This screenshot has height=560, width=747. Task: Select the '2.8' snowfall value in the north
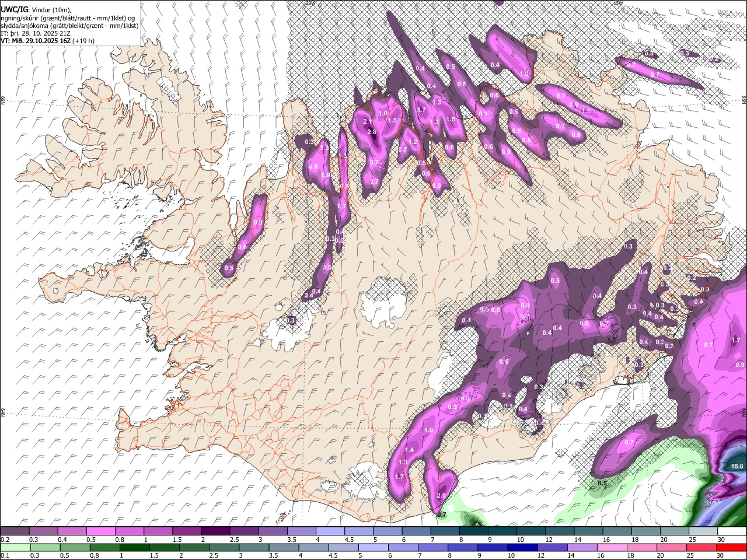[x=372, y=132]
